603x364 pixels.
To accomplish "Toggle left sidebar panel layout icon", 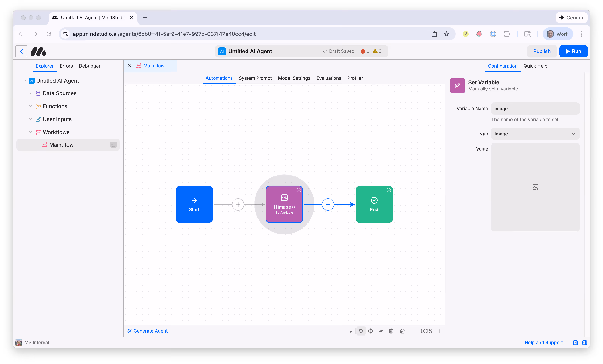I will [575, 342].
